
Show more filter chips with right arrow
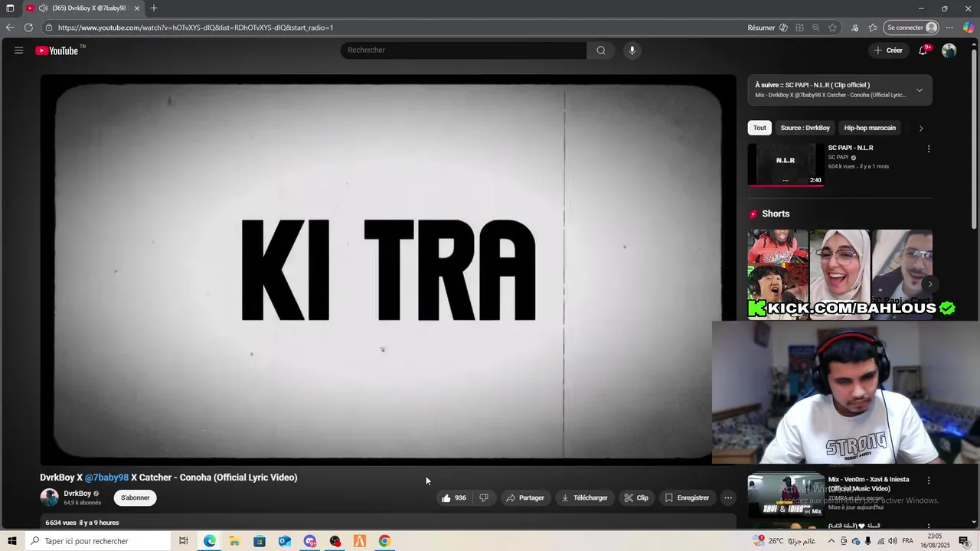pos(921,128)
